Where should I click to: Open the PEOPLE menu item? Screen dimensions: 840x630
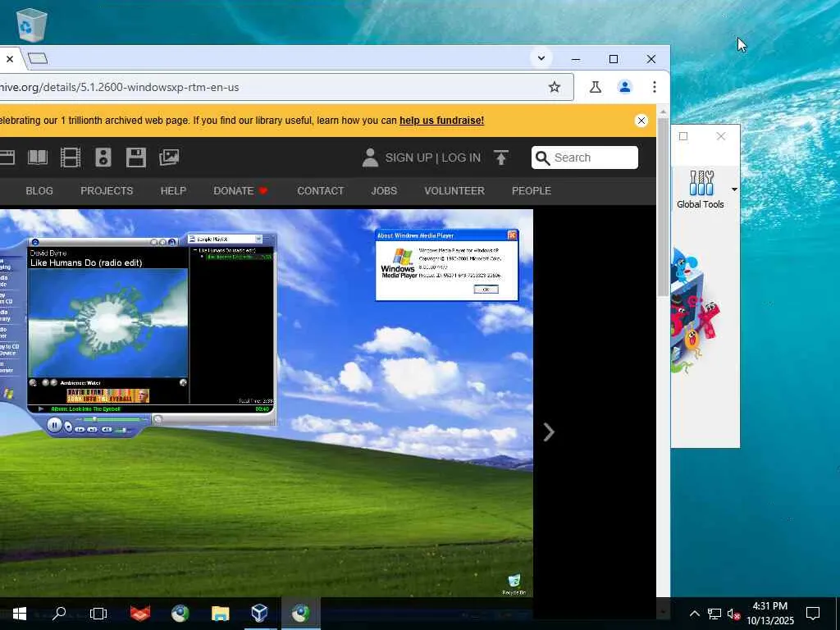point(532,190)
